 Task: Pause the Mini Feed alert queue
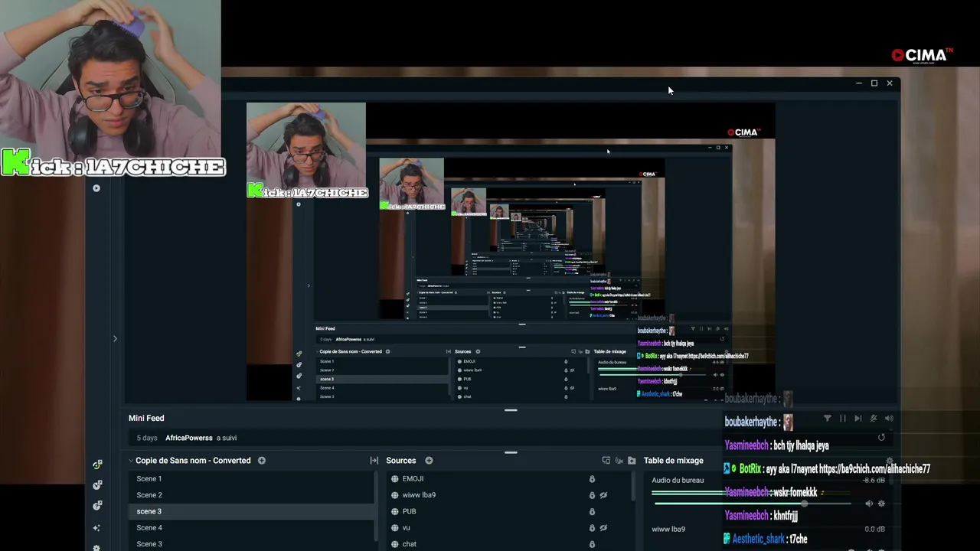pos(843,419)
